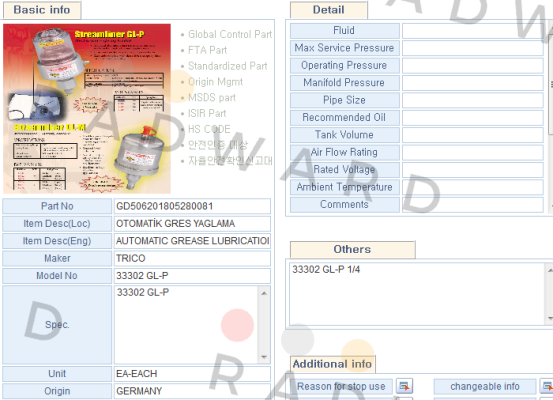Click the Maker field showing TRICO

(192, 258)
